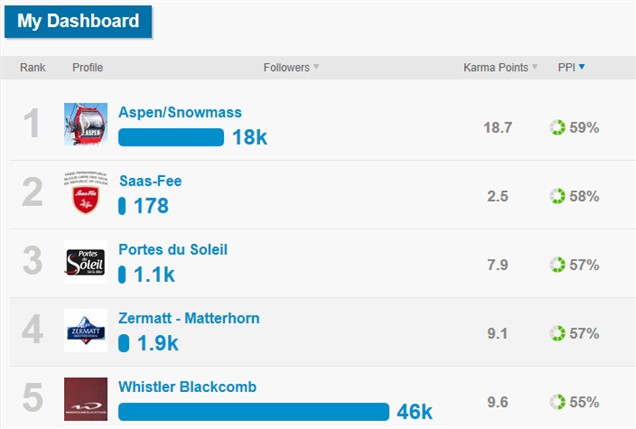Open the My Dashboard tab
Viewport: 636px width, 429px height.
(x=78, y=21)
